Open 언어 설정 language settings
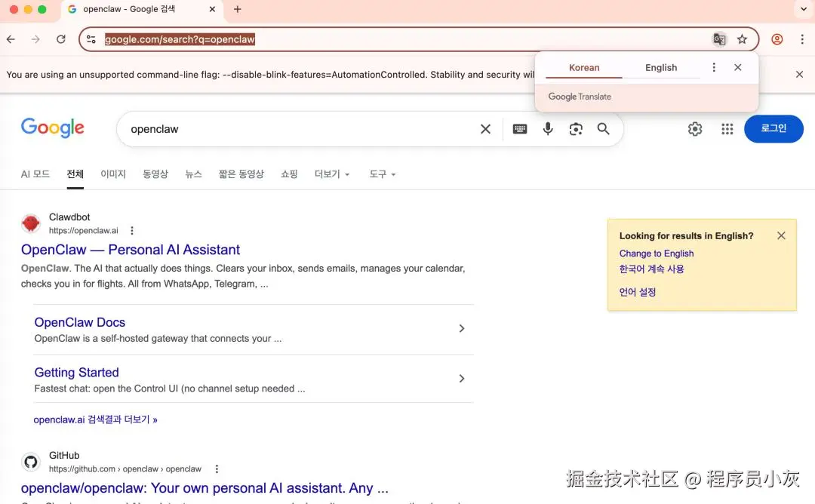This screenshot has width=815, height=504. (x=637, y=292)
